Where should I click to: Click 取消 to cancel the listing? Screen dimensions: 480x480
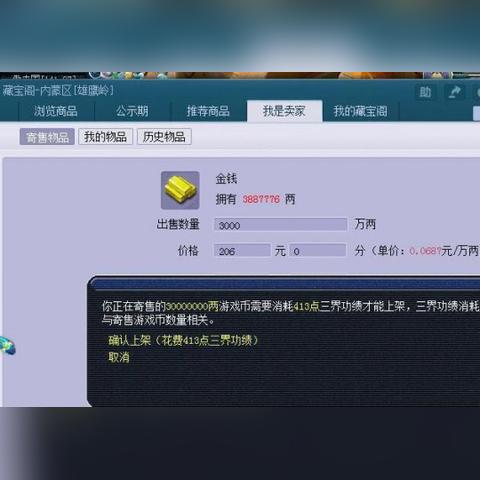[x=119, y=357]
